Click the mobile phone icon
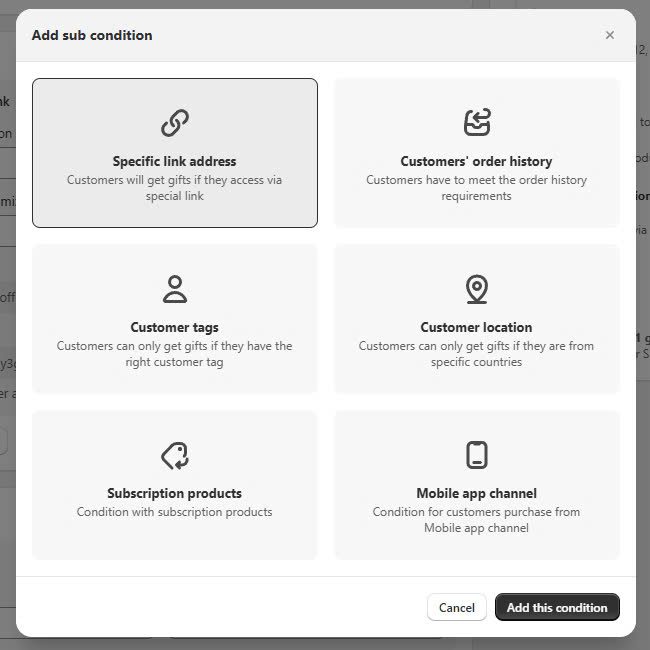Viewport: 650px width, 650px height. coord(477,455)
